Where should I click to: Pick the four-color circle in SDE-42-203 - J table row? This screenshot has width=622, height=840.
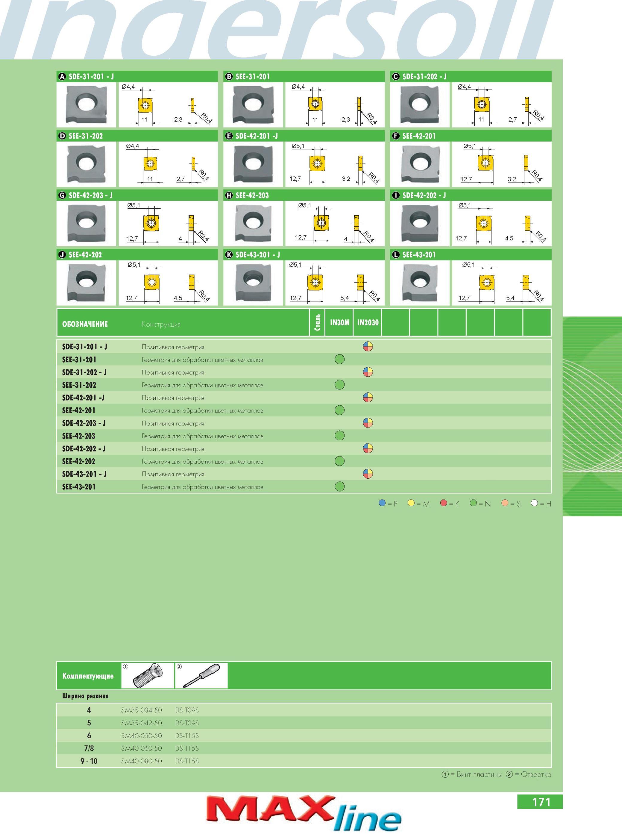(368, 423)
